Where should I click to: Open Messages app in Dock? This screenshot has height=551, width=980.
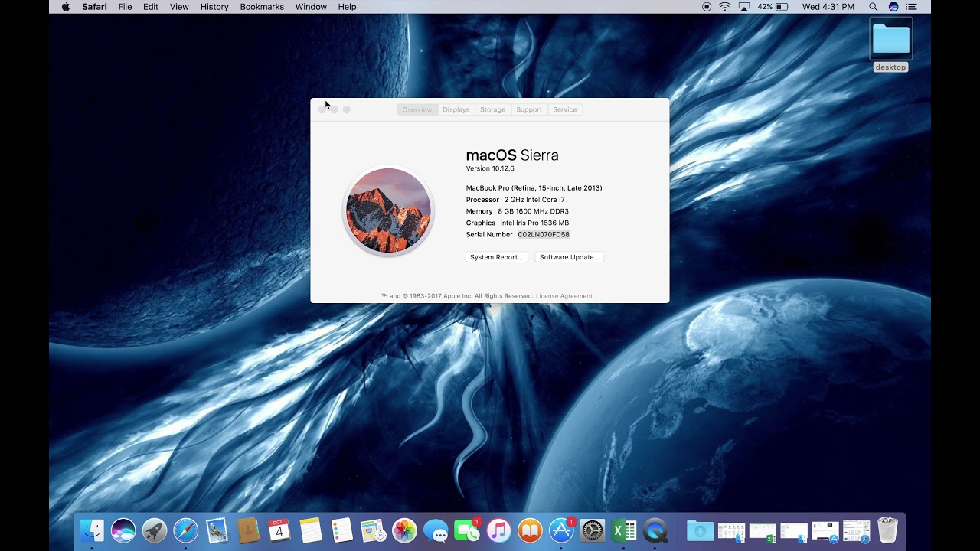436,530
